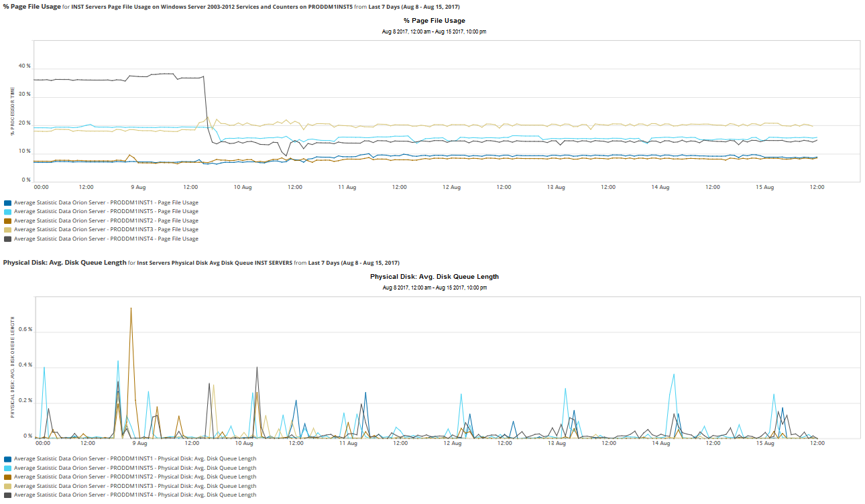The image size is (865, 504).
Task: Click PRODDM1INST4 - Physical Disk legend label
Action: [x=135, y=495]
